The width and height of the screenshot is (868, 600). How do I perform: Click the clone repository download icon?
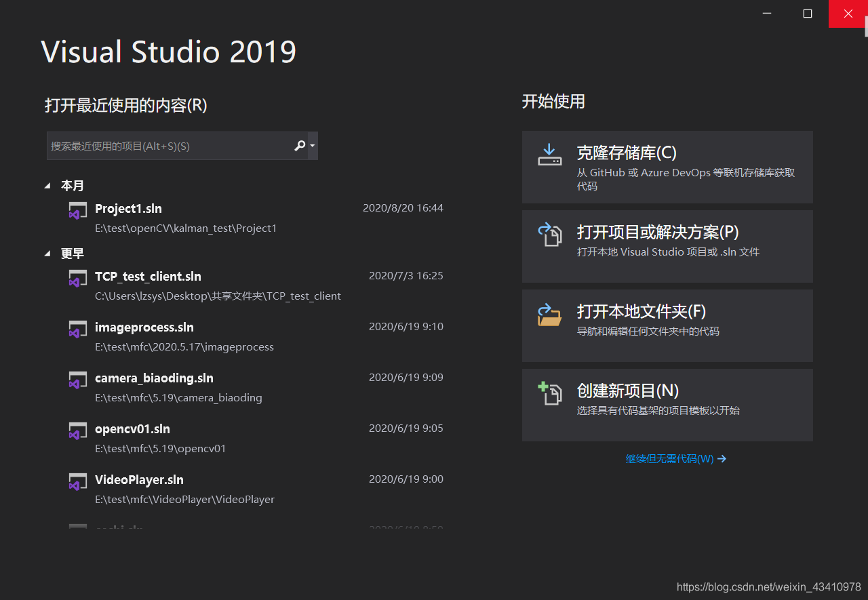550,155
